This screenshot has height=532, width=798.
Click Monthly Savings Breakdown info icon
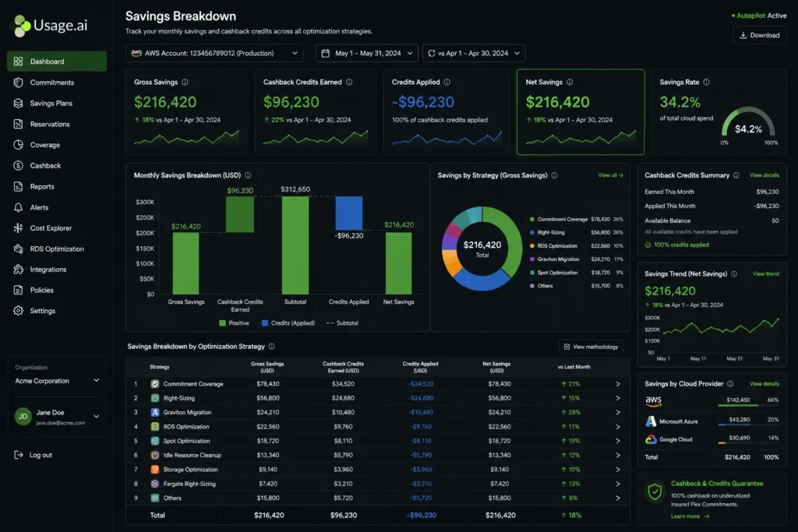[x=248, y=175]
